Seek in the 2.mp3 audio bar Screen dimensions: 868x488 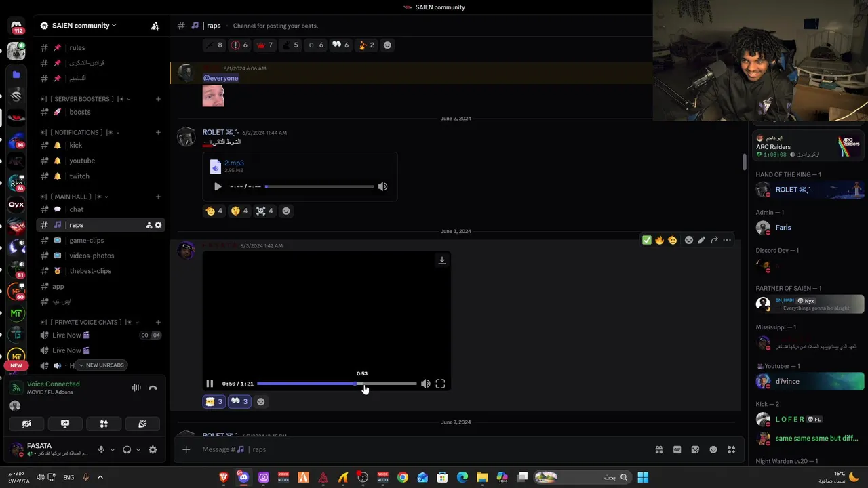tap(319, 186)
